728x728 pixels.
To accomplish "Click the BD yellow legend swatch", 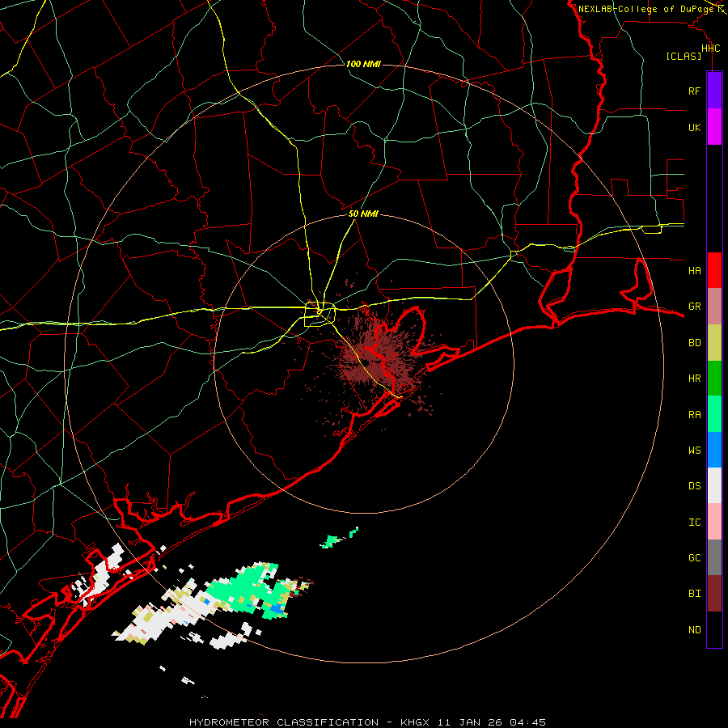I will click(x=714, y=343).
